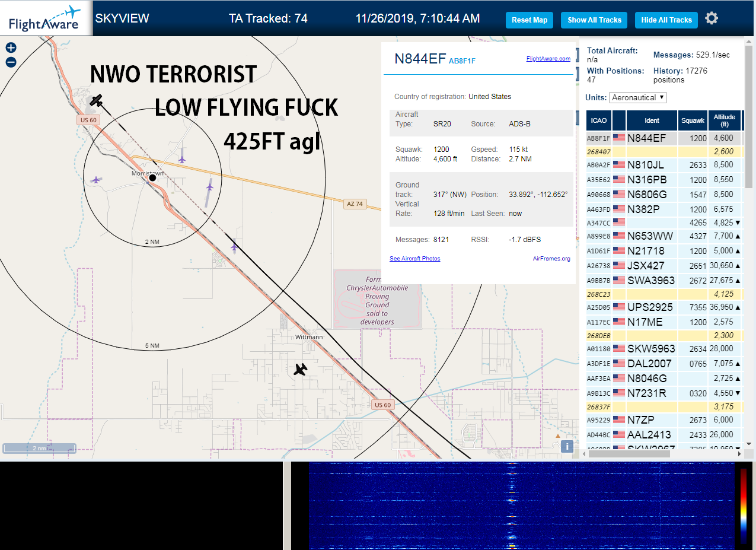Viewport: 756px width, 550px height.
Task: Select the N6806G row
Action: tap(664, 195)
